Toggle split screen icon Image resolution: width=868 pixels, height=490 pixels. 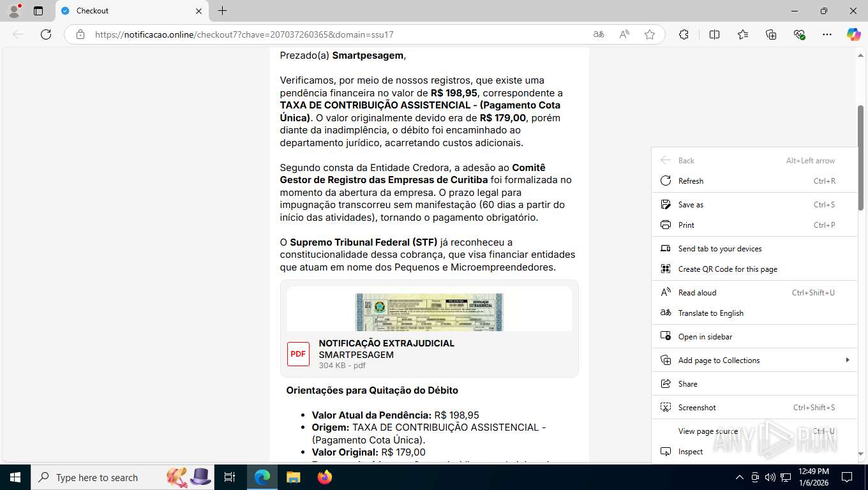(714, 34)
